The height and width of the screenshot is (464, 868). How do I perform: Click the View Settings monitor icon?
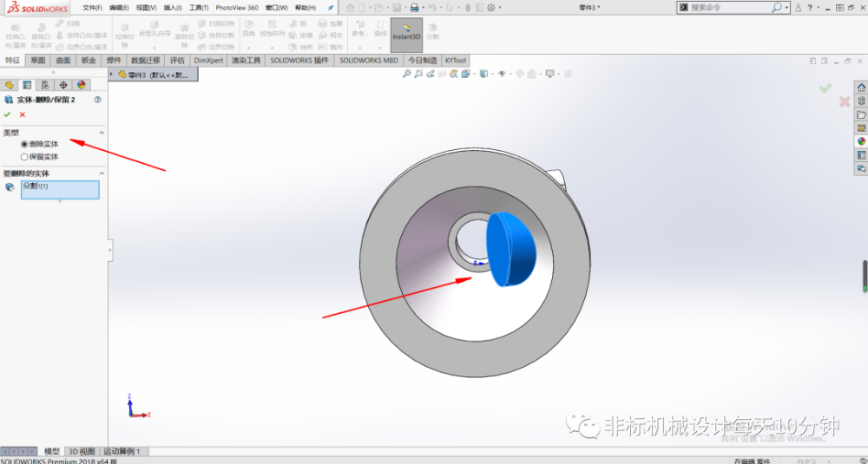[549, 74]
